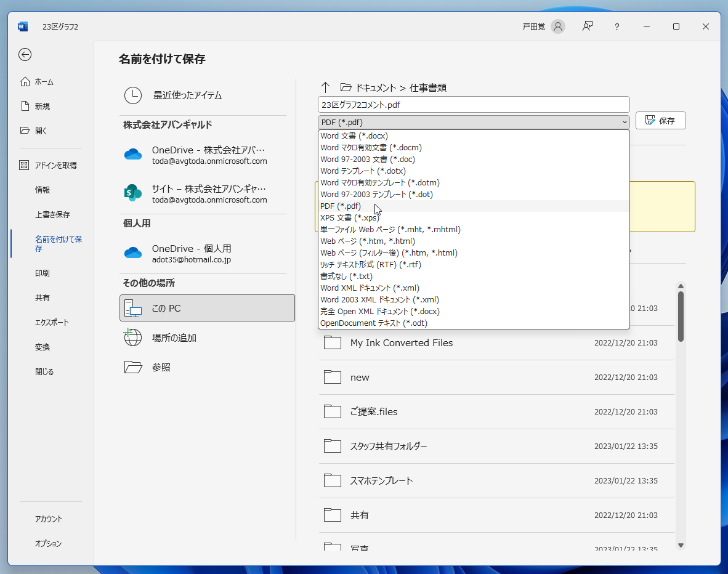Click the OneDrive cloud icon for 株式会社アバ
This screenshot has width=728, height=574.
click(x=133, y=154)
